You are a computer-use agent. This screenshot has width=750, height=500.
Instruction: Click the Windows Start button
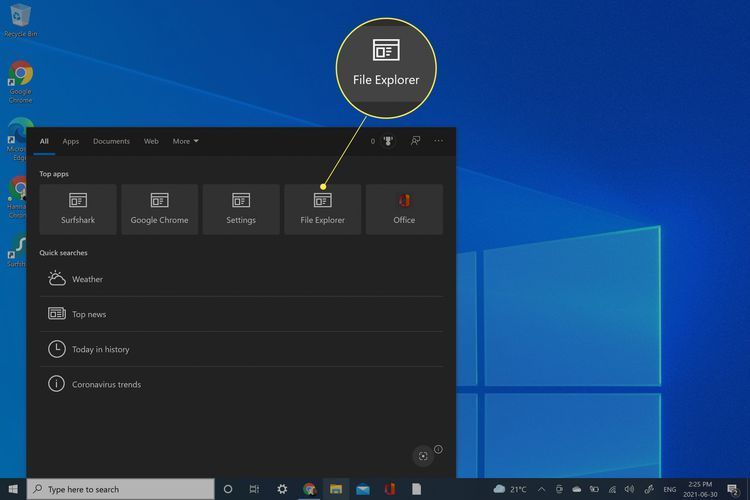(x=13, y=489)
